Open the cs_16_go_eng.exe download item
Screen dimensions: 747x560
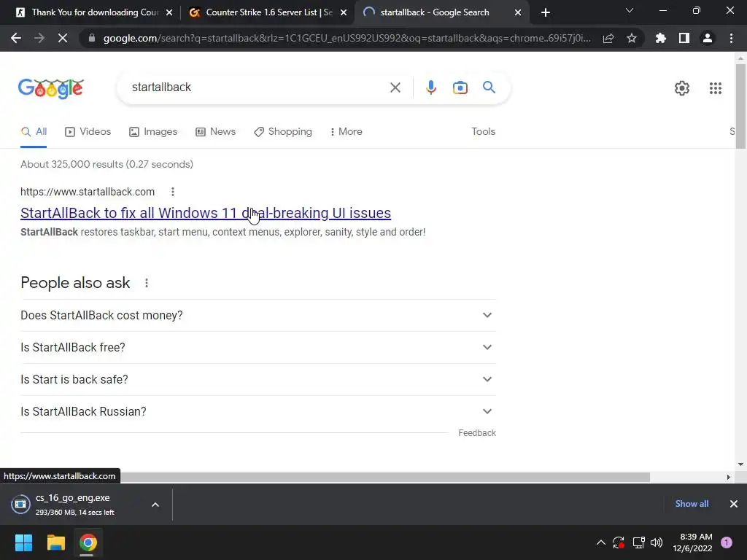pyautogui.click(x=75, y=505)
